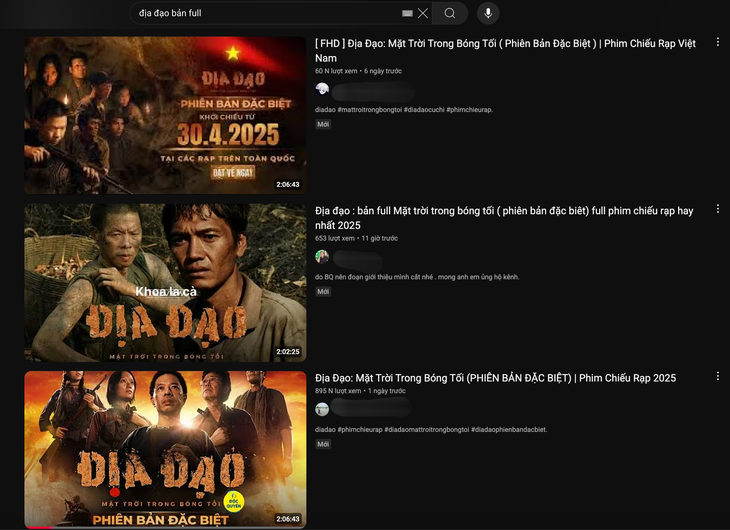730x530 pixels.
Task: Click the 'Mới' badge under third video
Action: pyautogui.click(x=323, y=444)
